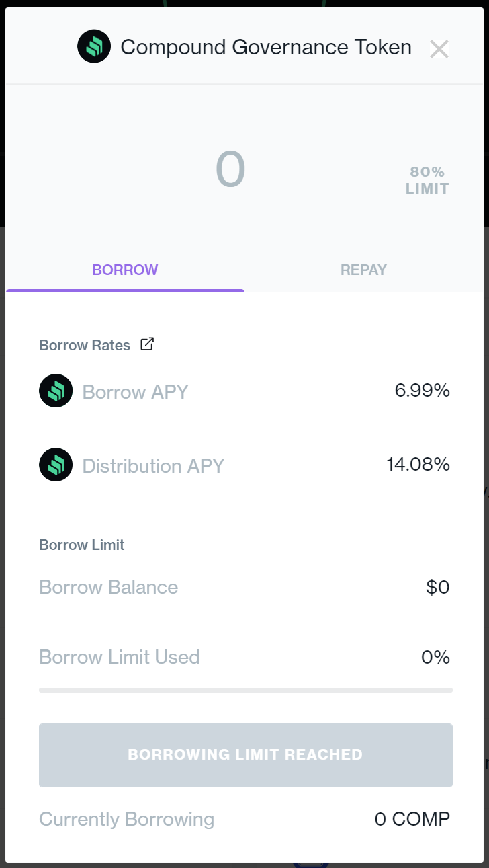Click the COMP logo in the dialog header
The image size is (489, 868).
pos(94,47)
